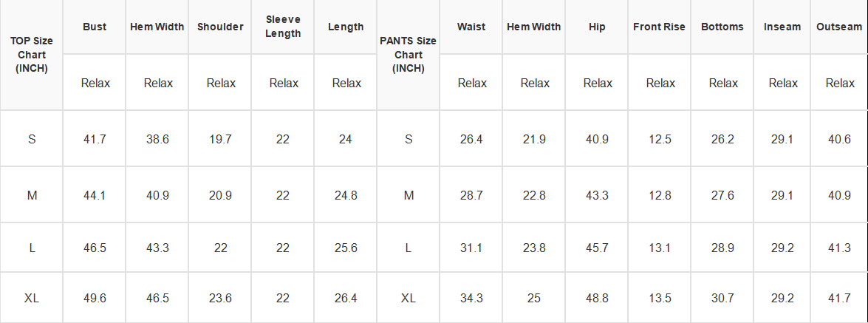The width and height of the screenshot is (868, 323).
Task: Select the bottoms value 27.6
Action: coord(723,195)
